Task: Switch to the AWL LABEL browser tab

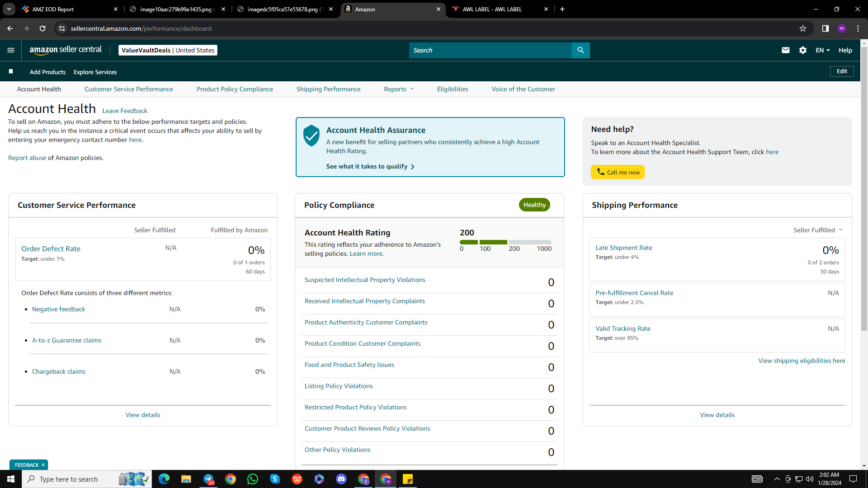Action: click(500, 9)
